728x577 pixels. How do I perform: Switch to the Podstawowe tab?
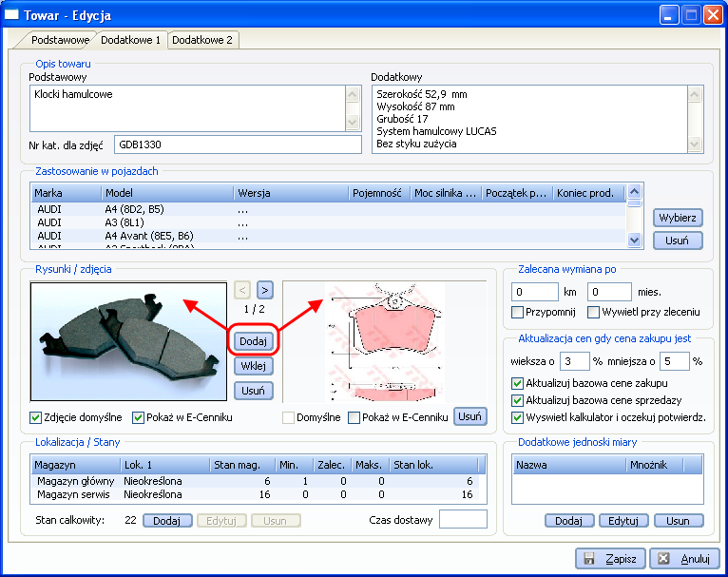(60, 40)
